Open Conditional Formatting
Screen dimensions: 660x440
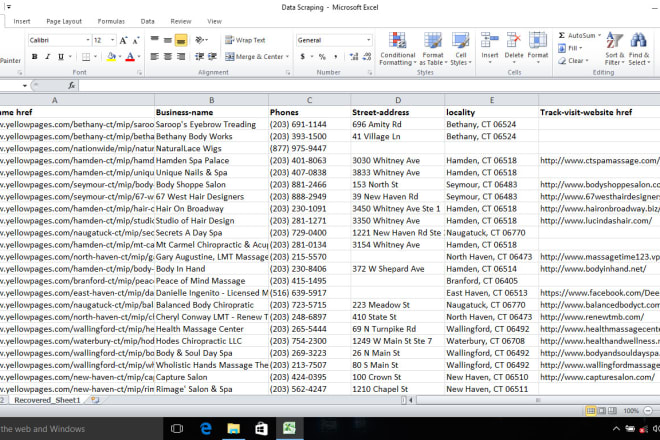coord(397,49)
